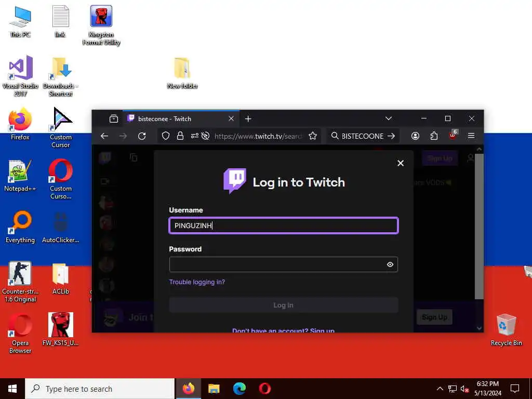532x399 pixels.
Task: Focus the Username input field
Action: click(283, 225)
